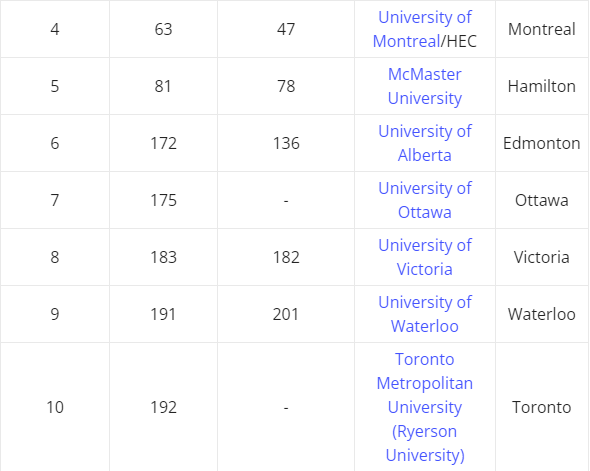Select the Hamilton city cell
Image resolution: width=590 pixels, height=471 pixels.
point(542,86)
